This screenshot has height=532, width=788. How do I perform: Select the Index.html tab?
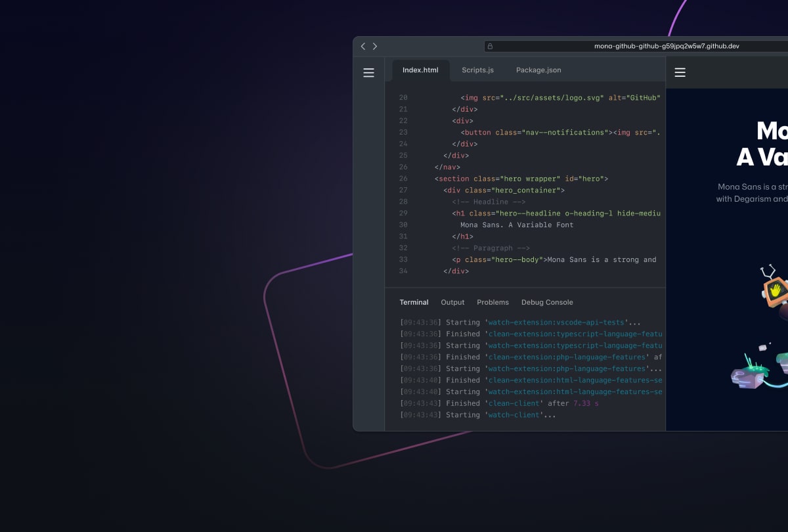[420, 70]
